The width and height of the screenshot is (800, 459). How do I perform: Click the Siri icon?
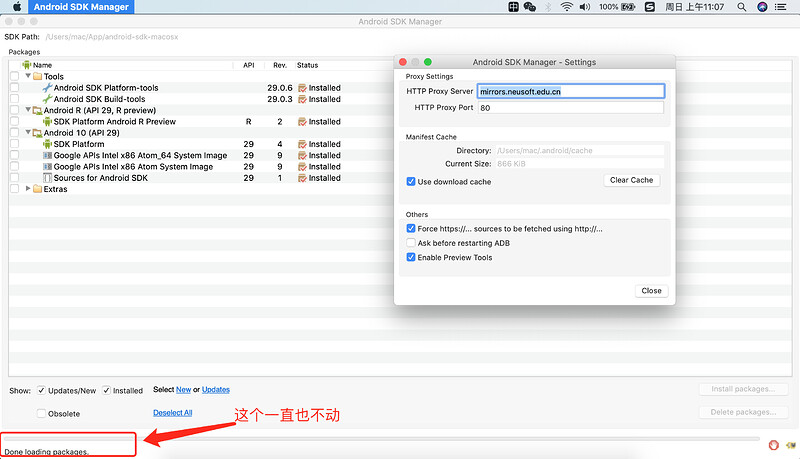762,7
